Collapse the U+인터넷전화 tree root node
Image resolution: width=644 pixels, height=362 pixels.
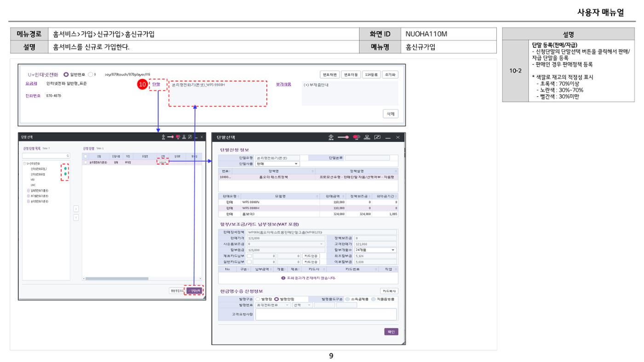[x=24, y=164]
